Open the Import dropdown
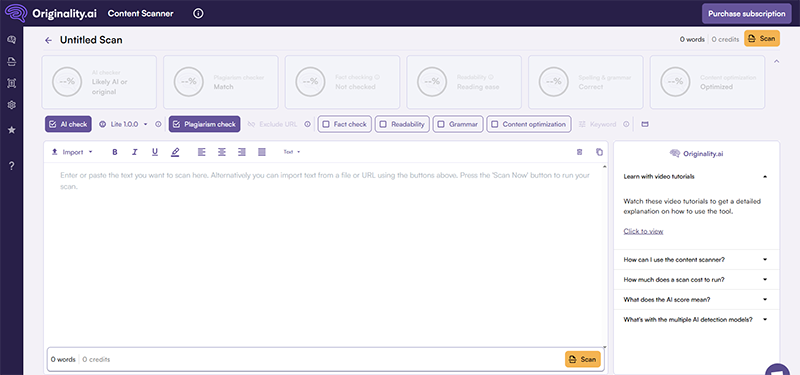This screenshot has height=375, width=800. (72, 152)
